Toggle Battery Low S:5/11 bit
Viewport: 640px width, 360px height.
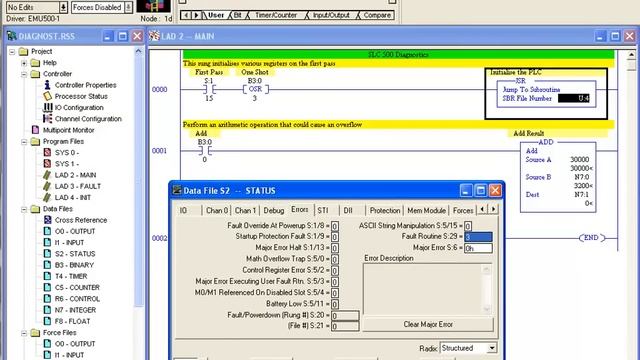coord(335,304)
